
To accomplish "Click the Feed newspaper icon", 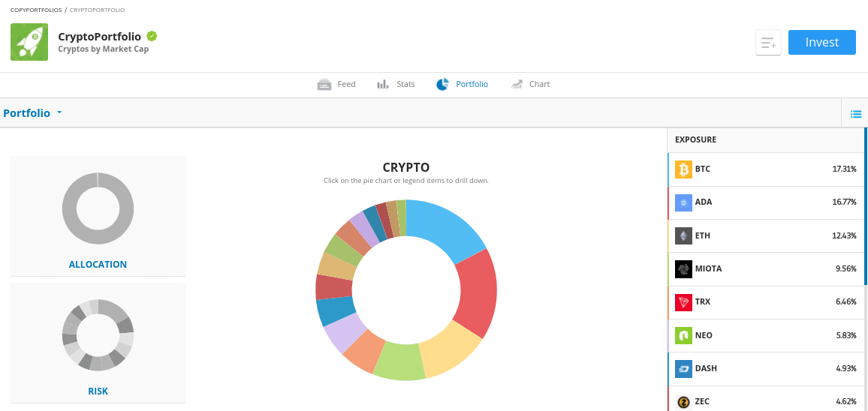I will tap(324, 85).
